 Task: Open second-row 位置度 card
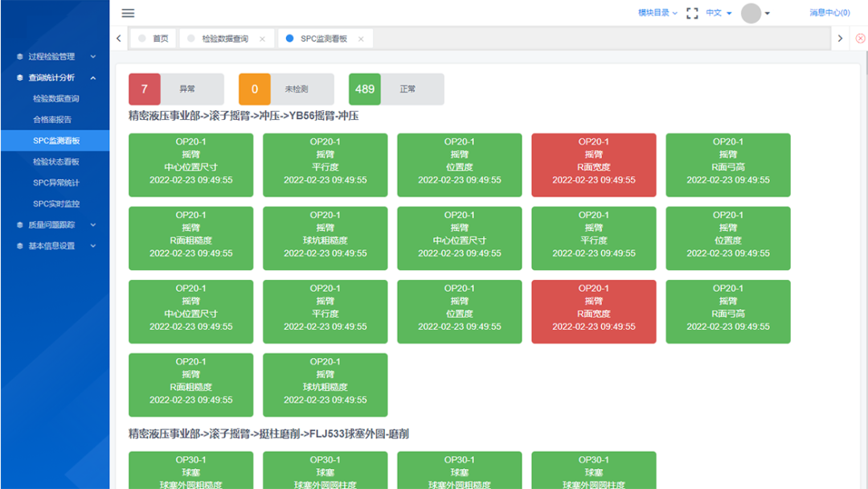(x=728, y=238)
